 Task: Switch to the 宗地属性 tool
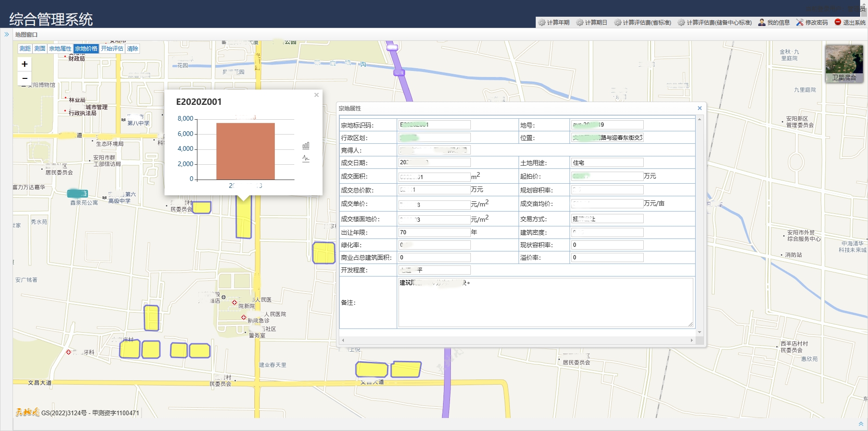tap(60, 49)
